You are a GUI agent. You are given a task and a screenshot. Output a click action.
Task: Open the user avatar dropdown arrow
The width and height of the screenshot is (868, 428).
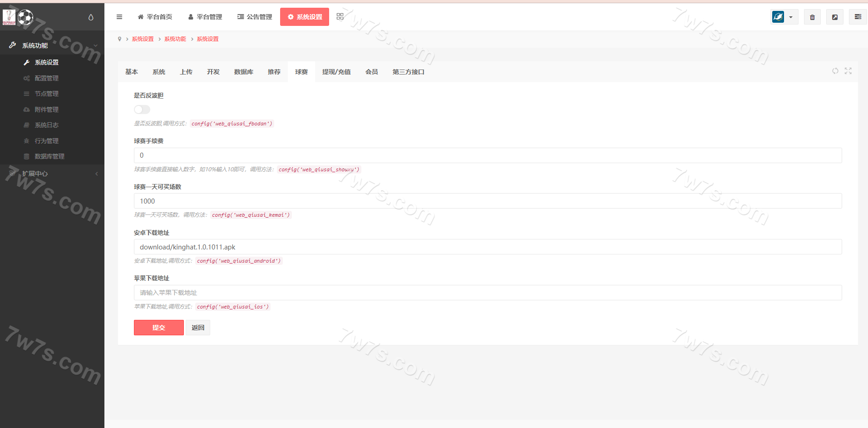[x=791, y=17]
